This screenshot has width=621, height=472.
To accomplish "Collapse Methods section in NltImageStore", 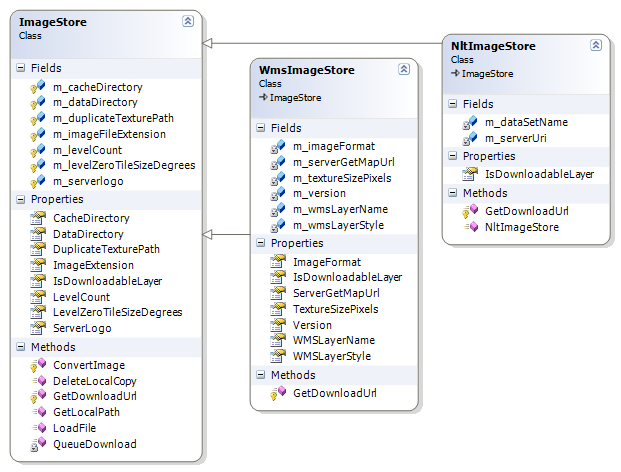I will [x=453, y=193].
